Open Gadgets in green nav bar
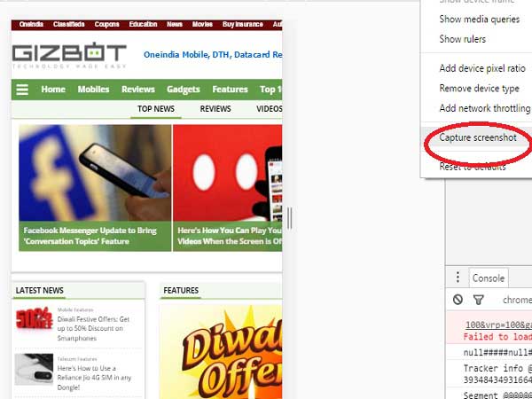This screenshot has height=399, width=532. pos(184,90)
